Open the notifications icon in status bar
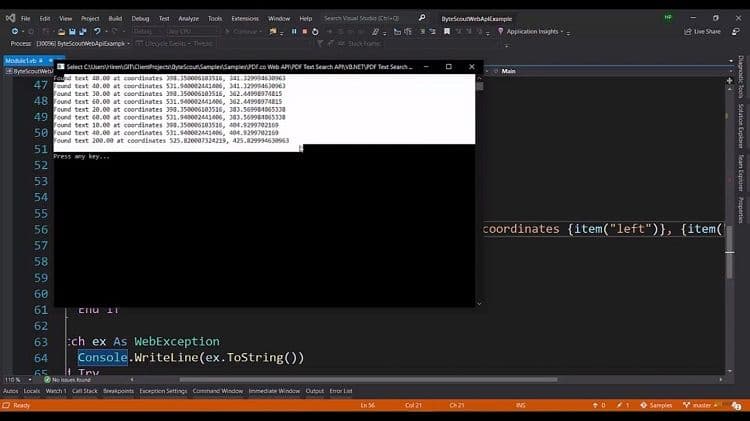 [736, 405]
